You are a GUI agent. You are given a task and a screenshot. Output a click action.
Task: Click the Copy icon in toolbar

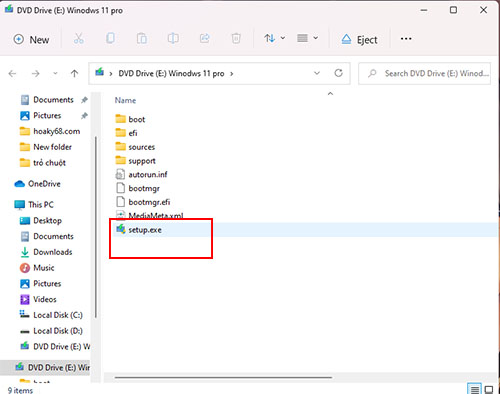(x=110, y=38)
